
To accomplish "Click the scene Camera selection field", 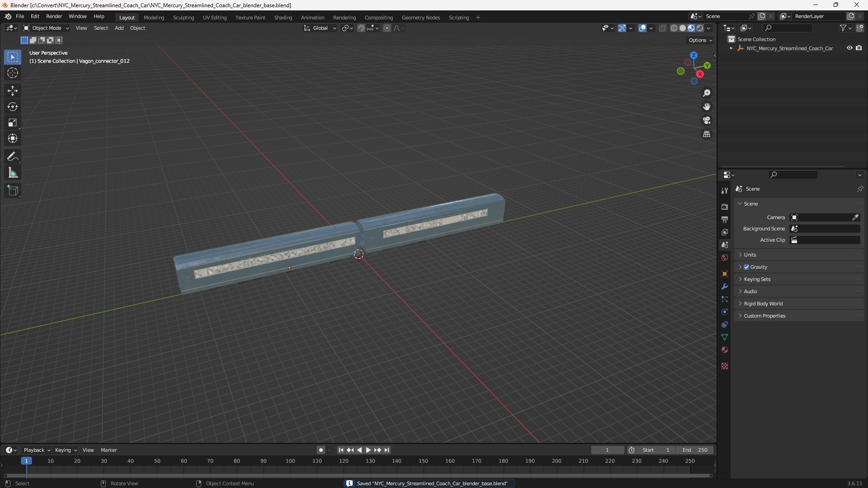I will click(x=821, y=217).
